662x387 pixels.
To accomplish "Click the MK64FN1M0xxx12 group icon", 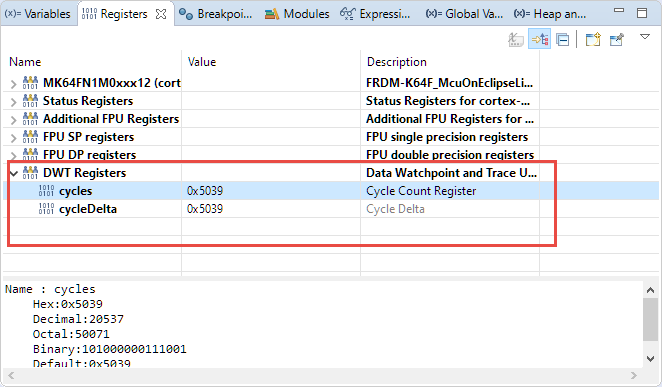I will tap(30, 83).
